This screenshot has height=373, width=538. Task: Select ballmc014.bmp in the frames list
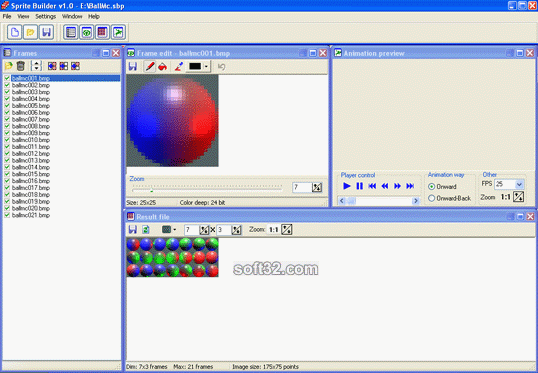click(31, 167)
